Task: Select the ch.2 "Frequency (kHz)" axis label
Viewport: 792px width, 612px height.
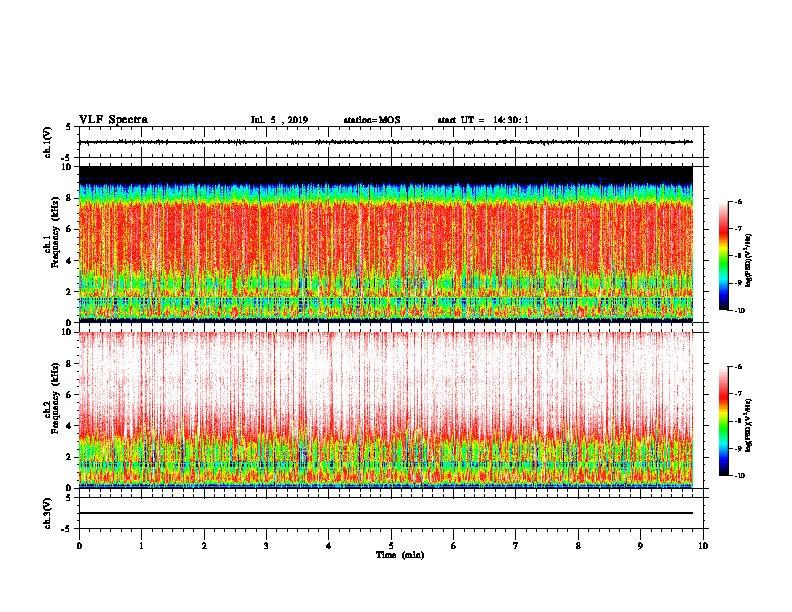Action: [x=55, y=398]
